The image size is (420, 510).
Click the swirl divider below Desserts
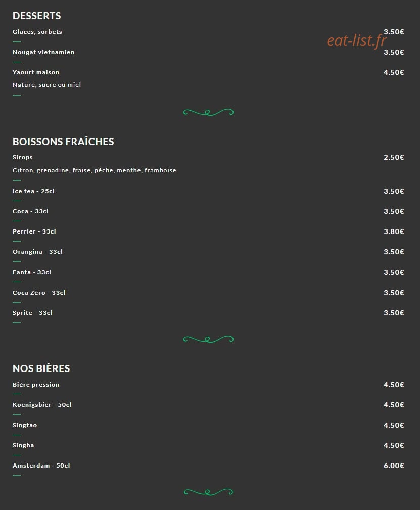[x=209, y=112]
